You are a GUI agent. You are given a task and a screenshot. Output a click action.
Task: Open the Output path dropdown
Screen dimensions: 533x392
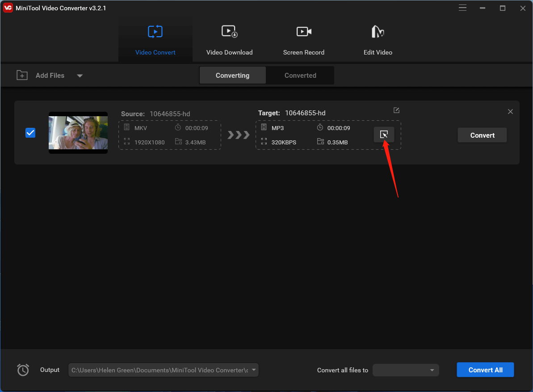(x=254, y=370)
